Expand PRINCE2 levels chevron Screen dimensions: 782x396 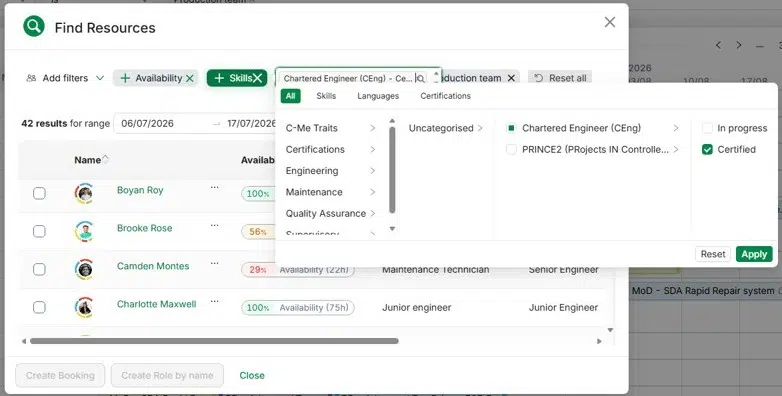[676, 150]
